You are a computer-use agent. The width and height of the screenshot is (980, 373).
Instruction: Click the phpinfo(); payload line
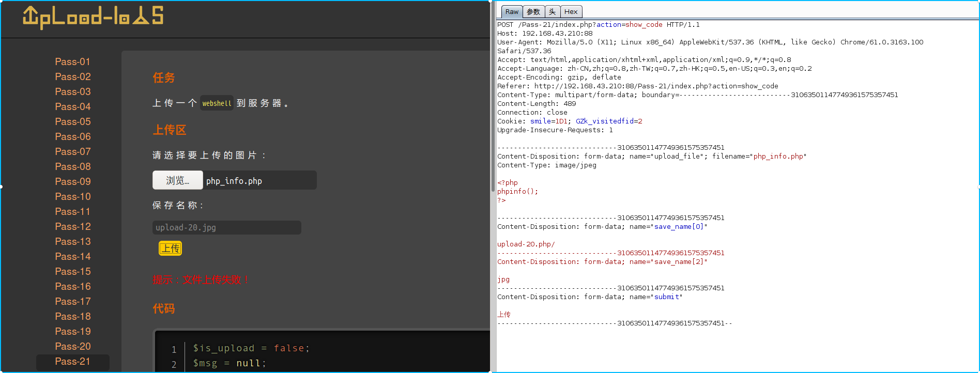[517, 192]
